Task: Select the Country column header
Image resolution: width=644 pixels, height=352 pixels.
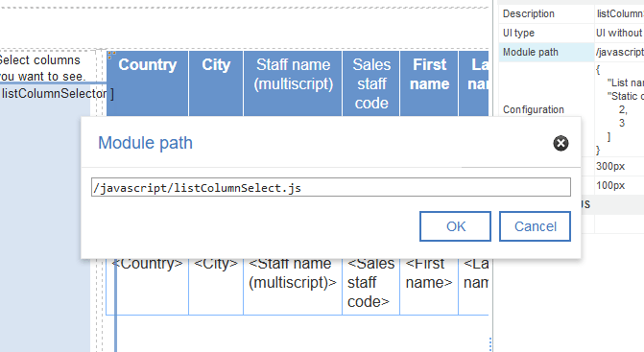Action: click(148, 83)
